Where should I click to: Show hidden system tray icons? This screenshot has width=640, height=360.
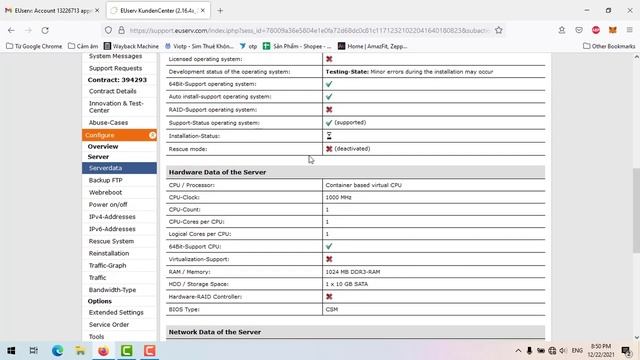518,351
